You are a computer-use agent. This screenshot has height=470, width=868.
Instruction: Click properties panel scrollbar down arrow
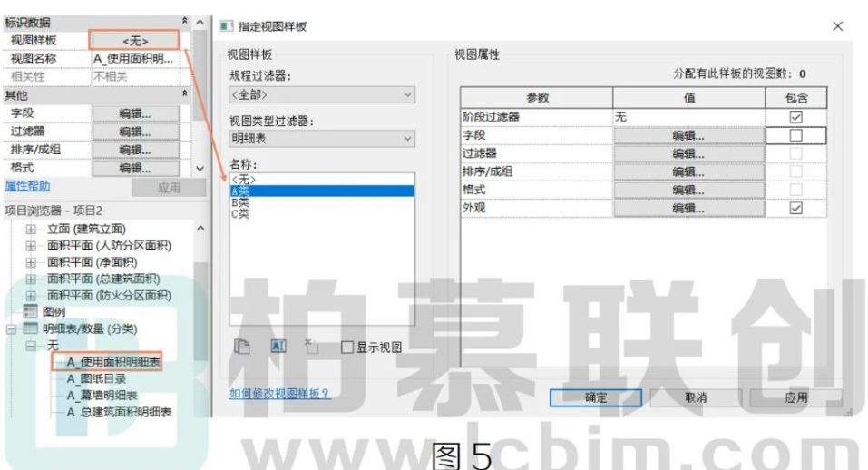click(200, 169)
